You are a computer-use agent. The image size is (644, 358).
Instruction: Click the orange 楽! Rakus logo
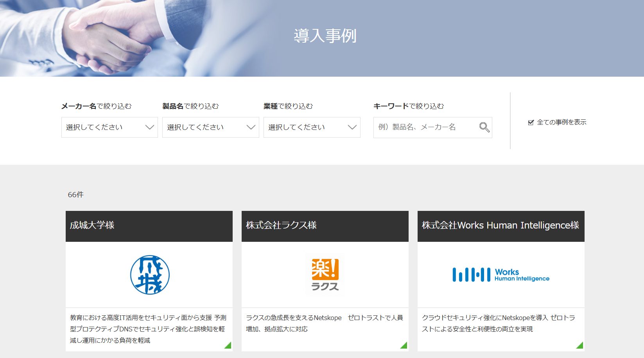(x=325, y=274)
